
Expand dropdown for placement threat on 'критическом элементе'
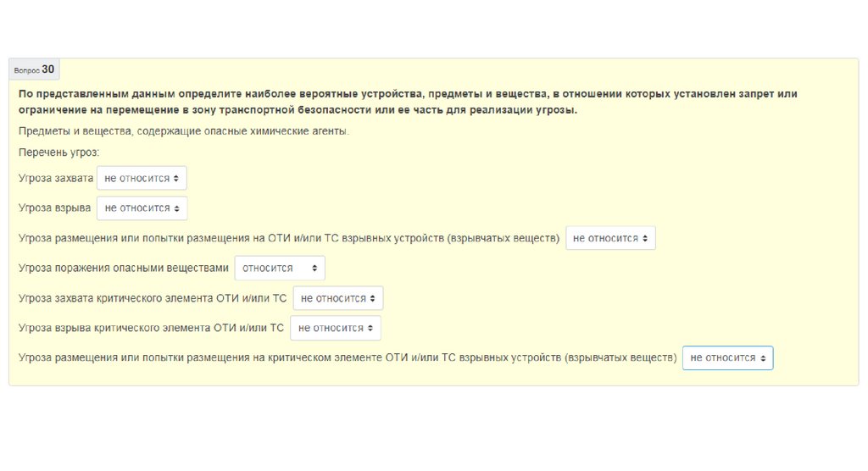(x=727, y=358)
